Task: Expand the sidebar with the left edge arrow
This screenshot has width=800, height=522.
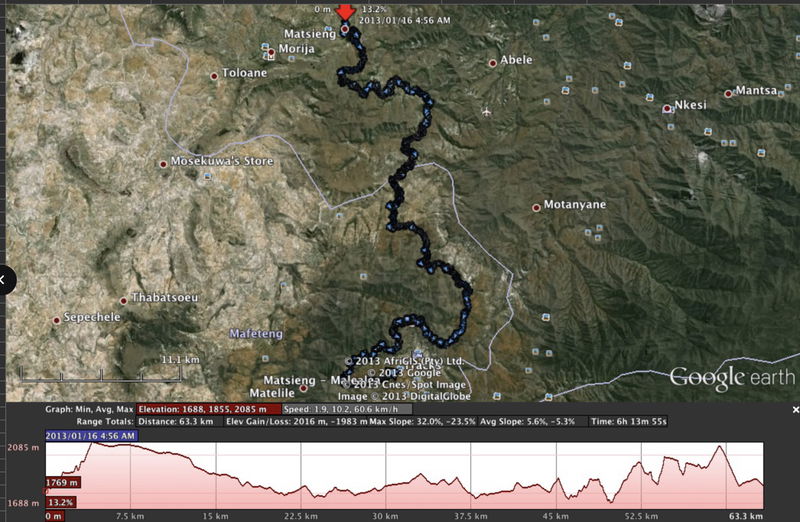Action: [x=4, y=280]
